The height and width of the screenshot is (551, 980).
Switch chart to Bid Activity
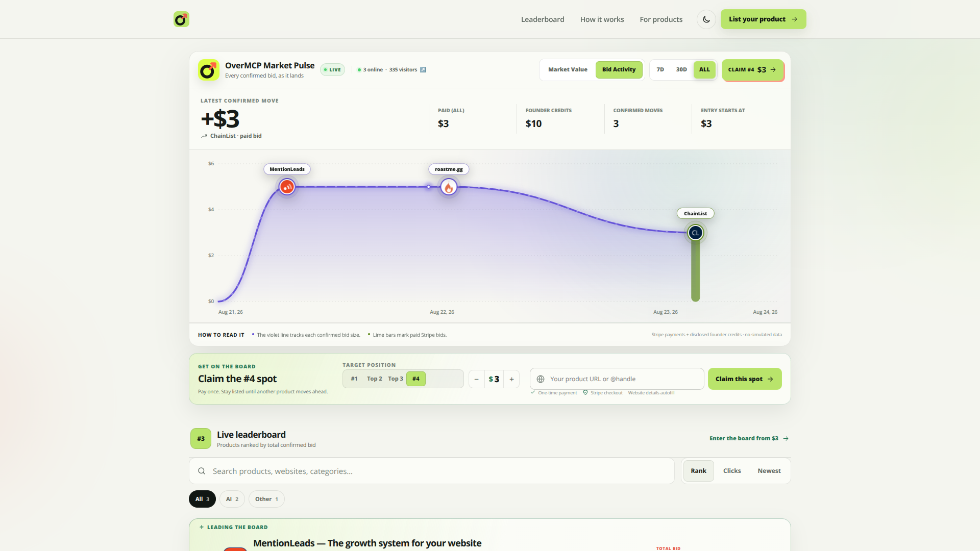tap(619, 69)
